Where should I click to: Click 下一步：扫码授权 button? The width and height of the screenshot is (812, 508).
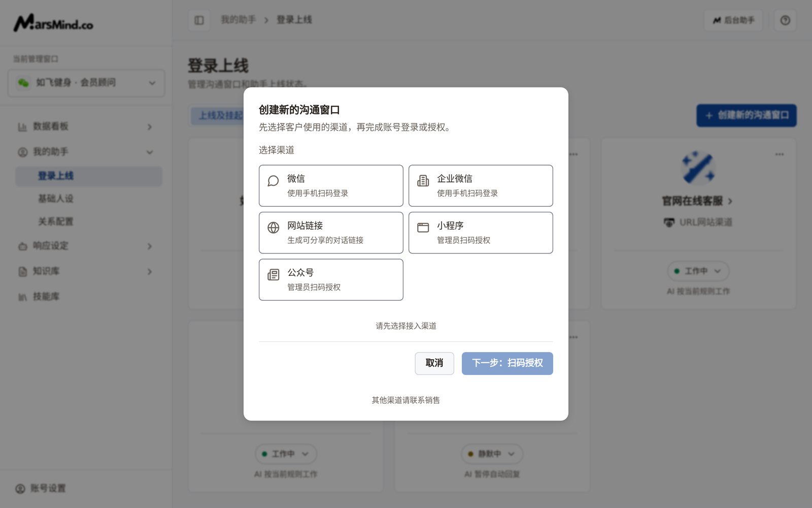click(507, 363)
